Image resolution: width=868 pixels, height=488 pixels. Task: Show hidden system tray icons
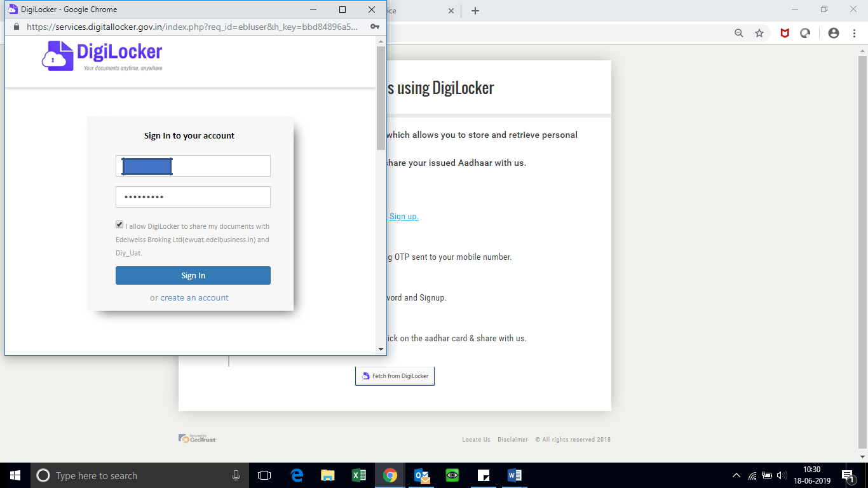[736, 475]
